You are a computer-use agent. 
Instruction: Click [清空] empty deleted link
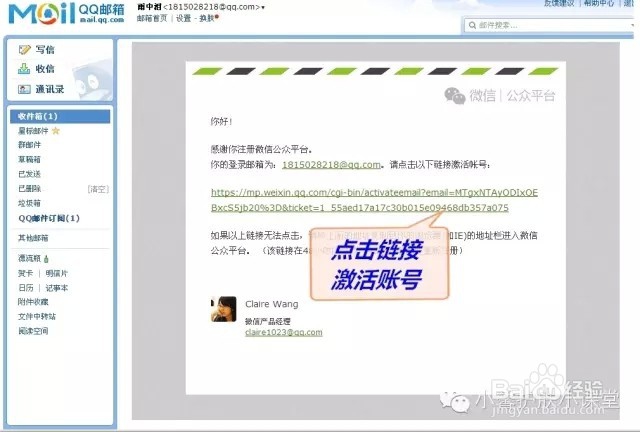click(98, 189)
